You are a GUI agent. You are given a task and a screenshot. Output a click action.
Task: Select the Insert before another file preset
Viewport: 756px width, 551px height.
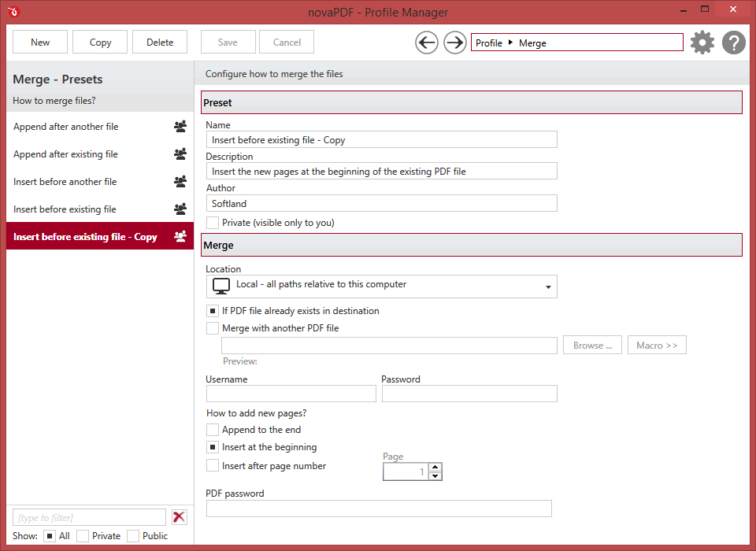(100, 182)
